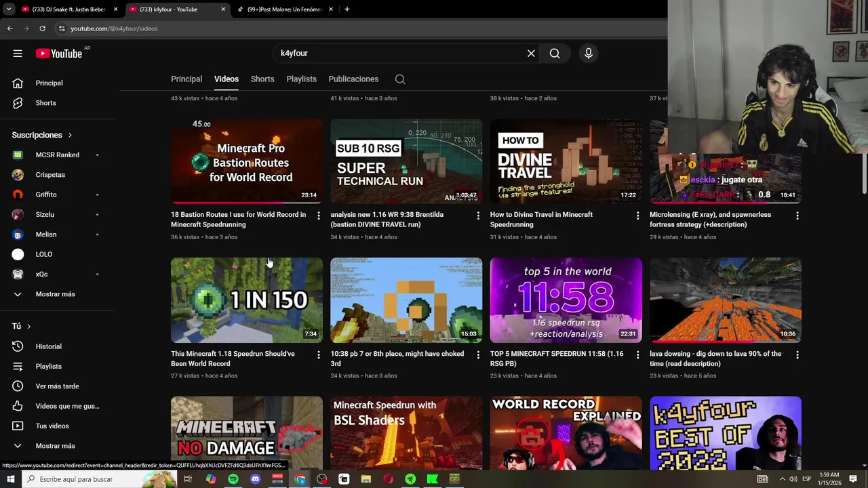Open lava dowsing video title
Image resolution: width=868 pixels, height=488 pixels.
(715, 359)
